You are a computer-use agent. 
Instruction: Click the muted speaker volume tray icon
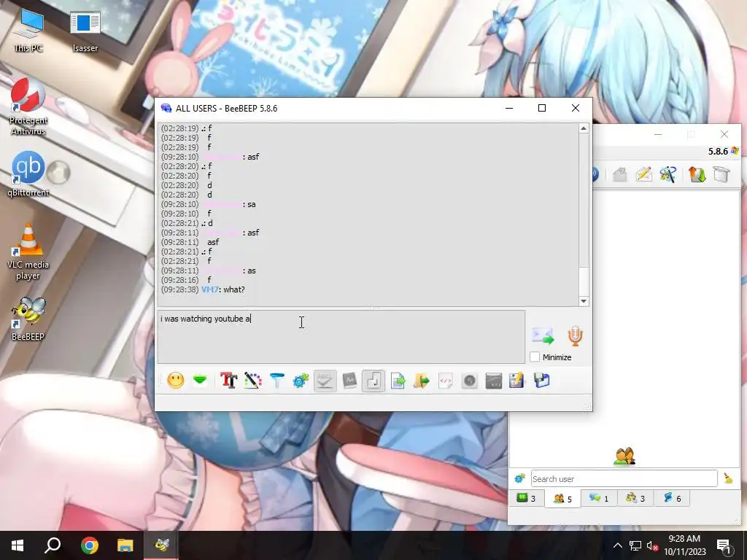coord(653,545)
